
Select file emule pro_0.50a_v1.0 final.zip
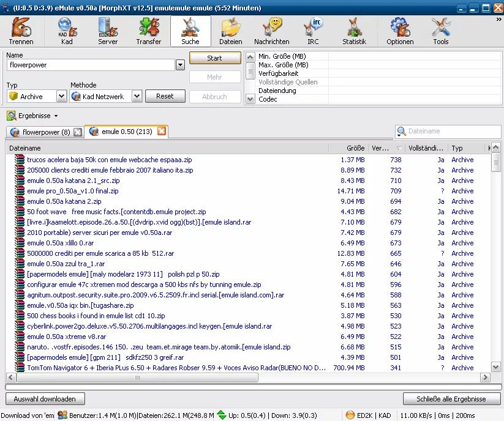(73, 191)
